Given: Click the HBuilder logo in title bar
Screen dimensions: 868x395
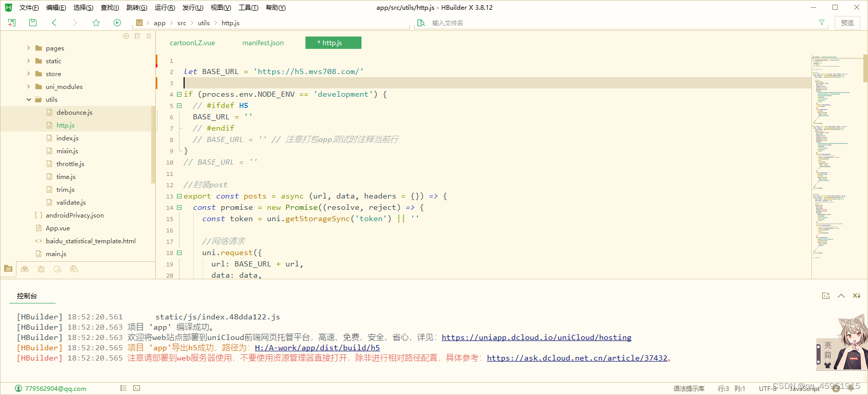Looking at the screenshot, I should 8,7.
